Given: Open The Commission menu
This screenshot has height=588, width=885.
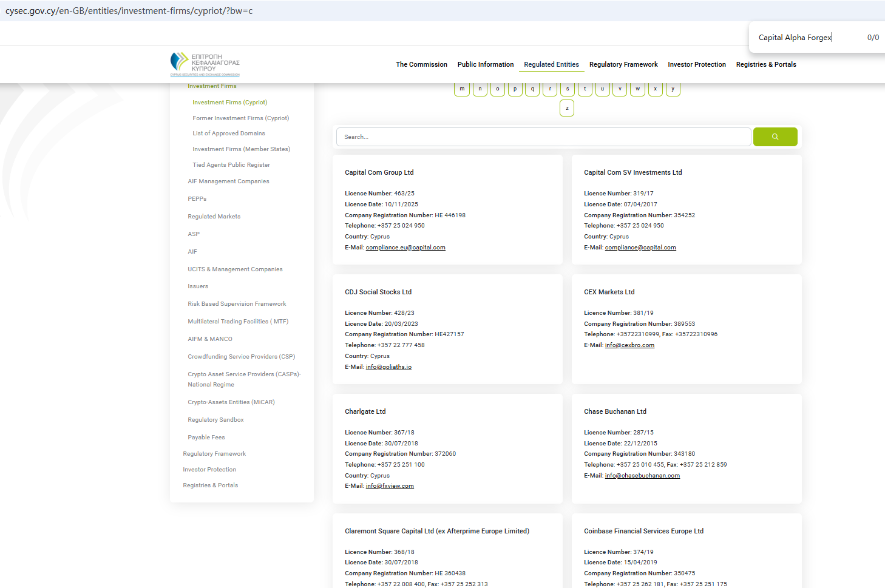Looking at the screenshot, I should pyautogui.click(x=421, y=64).
